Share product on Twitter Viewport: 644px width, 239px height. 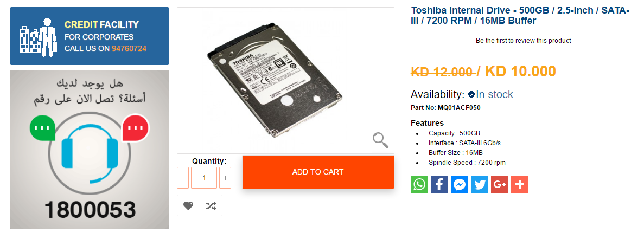[x=480, y=184]
